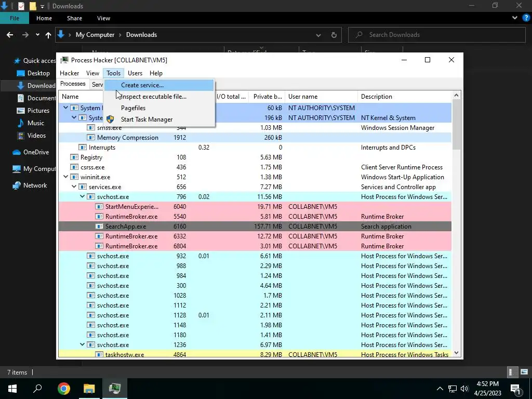Screen dimensions: 532x399
Task: Sort by the Name column header
Action: pyautogui.click(x=81, y=97)
